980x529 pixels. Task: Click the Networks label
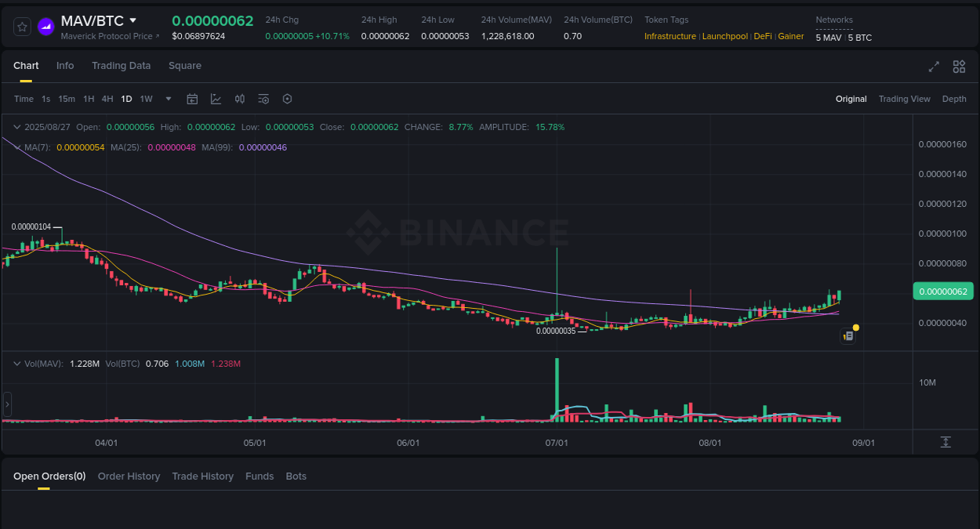(x=834, y=20)
